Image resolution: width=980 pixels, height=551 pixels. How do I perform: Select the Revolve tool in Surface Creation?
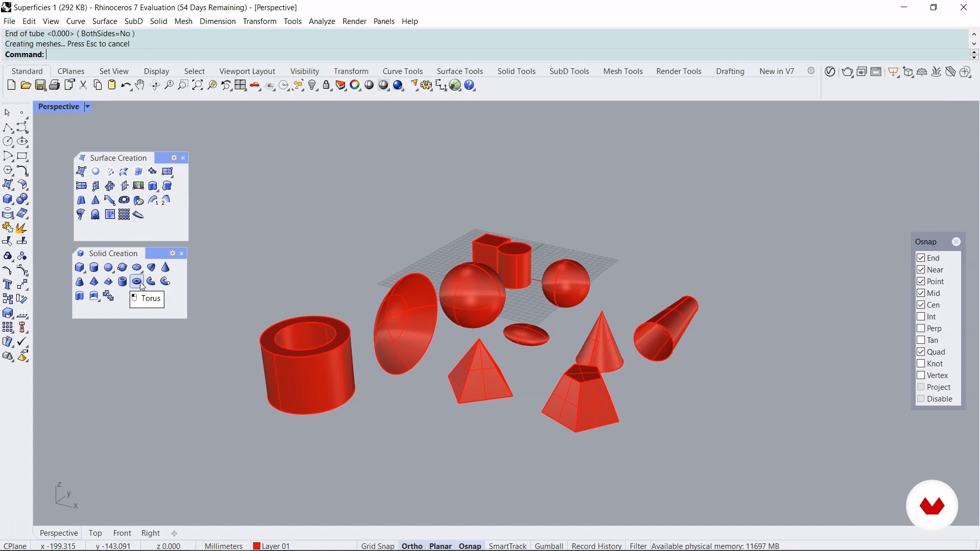click(81, 214)
